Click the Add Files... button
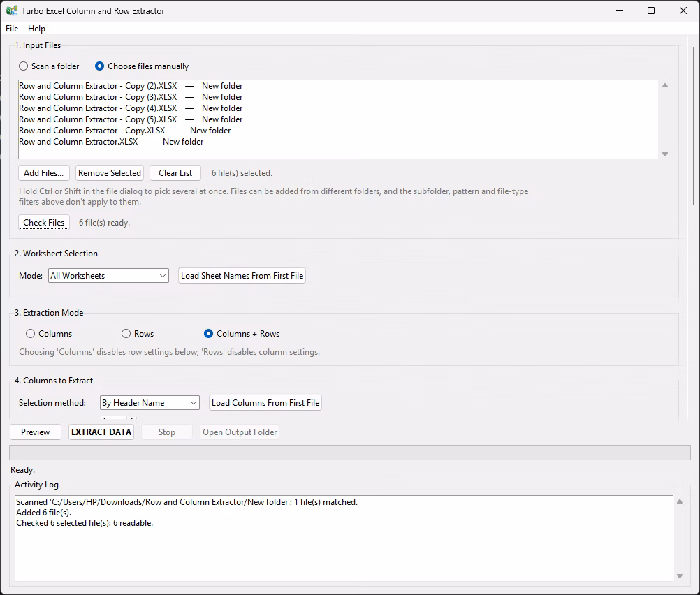The image size is (700, 595). 44,172
